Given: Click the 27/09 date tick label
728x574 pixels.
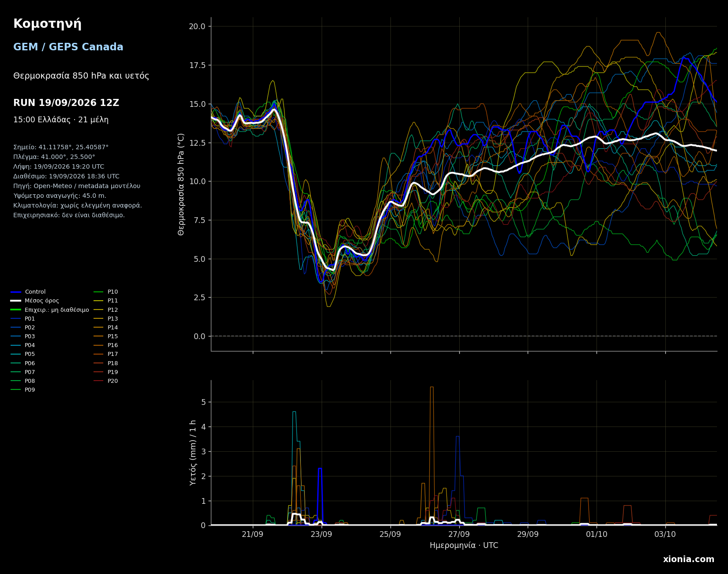Looking at the screenshot, I should click(459, 534).
